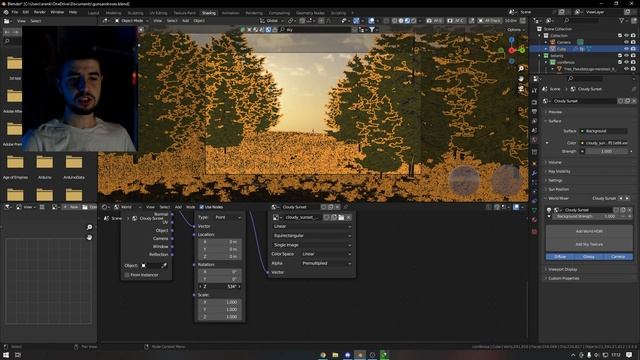
Task: Click the Add Sky Texture button
Action: click(x=589, y=244)
